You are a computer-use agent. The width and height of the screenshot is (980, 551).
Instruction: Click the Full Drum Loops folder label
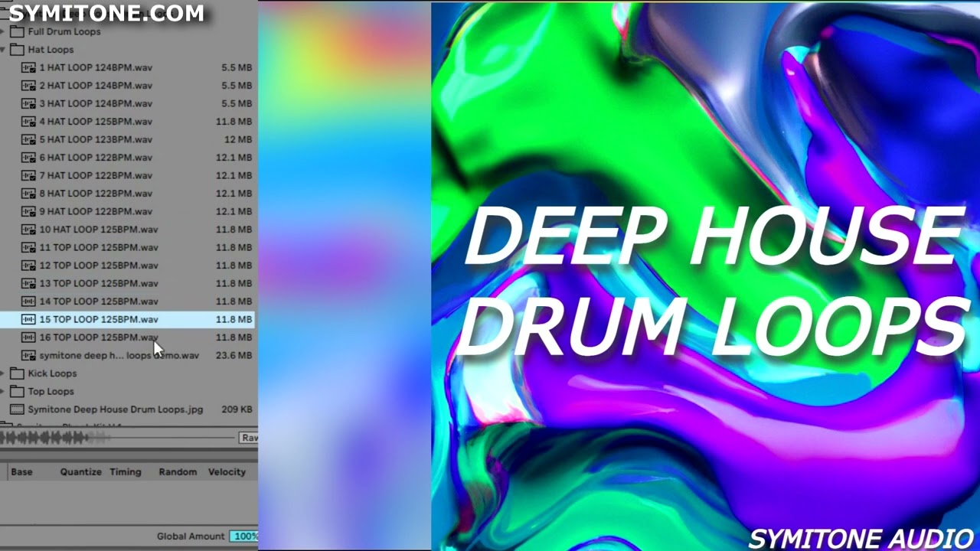[x=64, y=31]
